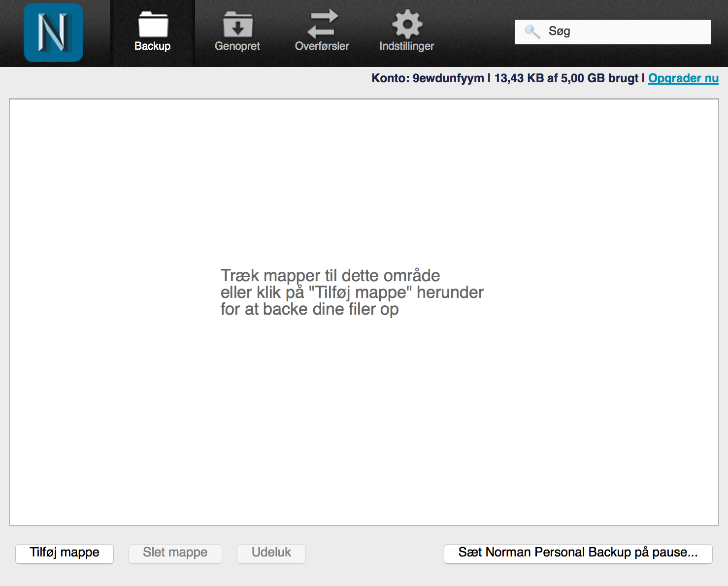Click the Norman N logo icon
The width and height of the screenshot is (728, 586).
pos(53,33)
